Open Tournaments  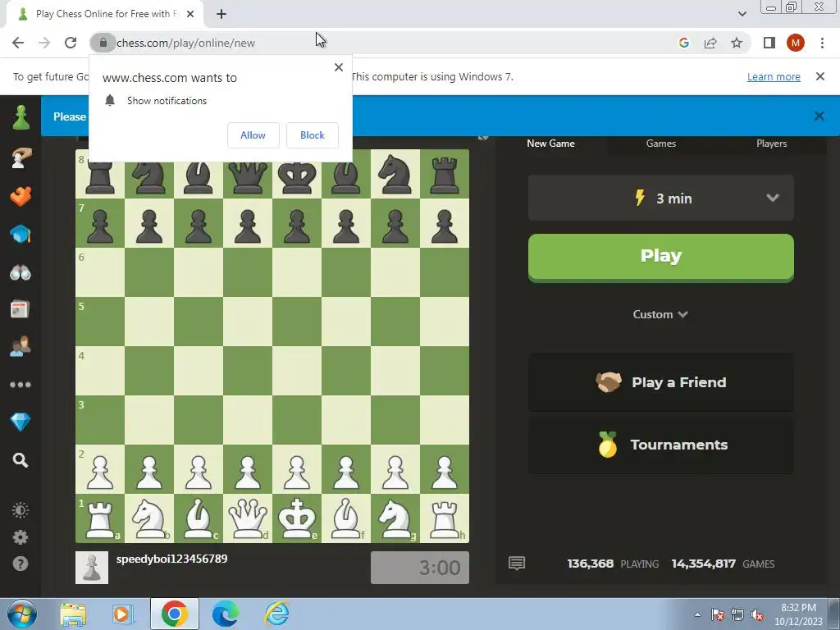[x=661, y=445]
